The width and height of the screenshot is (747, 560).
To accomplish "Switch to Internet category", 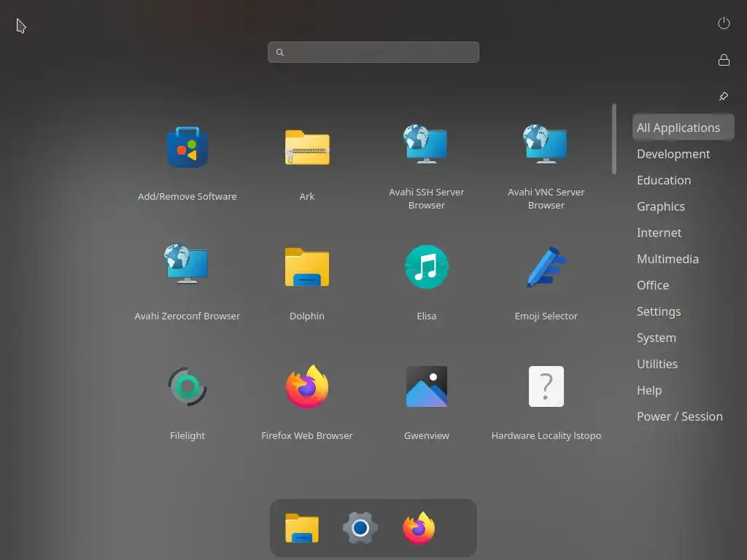I will [x=659, y=233].
